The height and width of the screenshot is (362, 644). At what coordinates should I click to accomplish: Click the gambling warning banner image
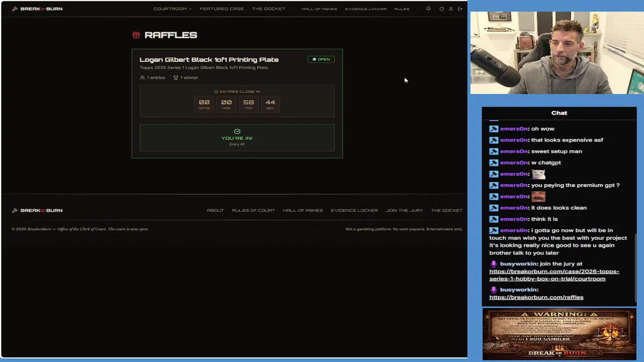[x=559, y=334]
